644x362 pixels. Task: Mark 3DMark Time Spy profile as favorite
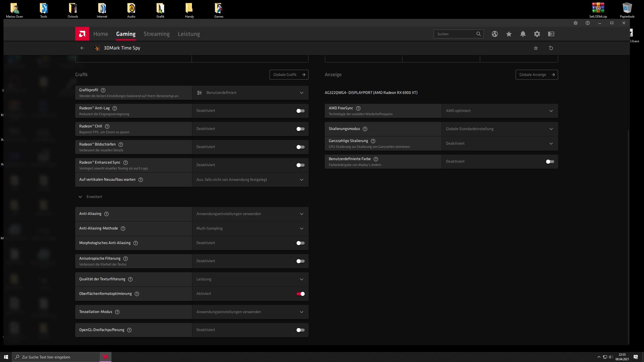[536, 48]
